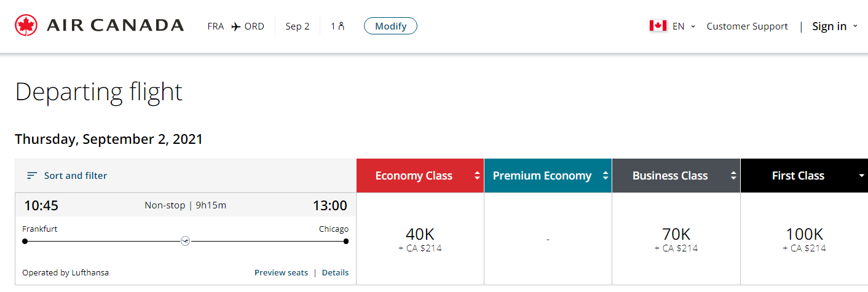View flight Details link
The width and height of the screenshot is (868, 292).
(x=335, y=272)
